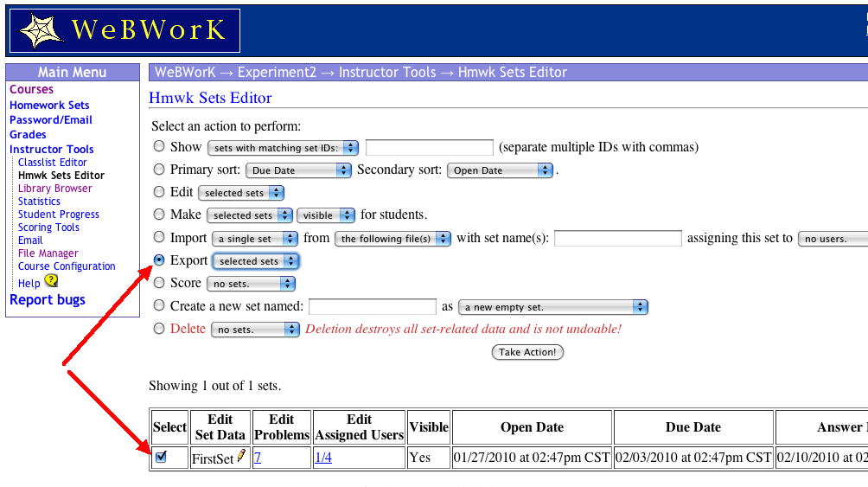Click the '02/03/2010 at 02:47pm CST' cell
868x487 pixels.
pyautogui.click(x=693, y=458)
